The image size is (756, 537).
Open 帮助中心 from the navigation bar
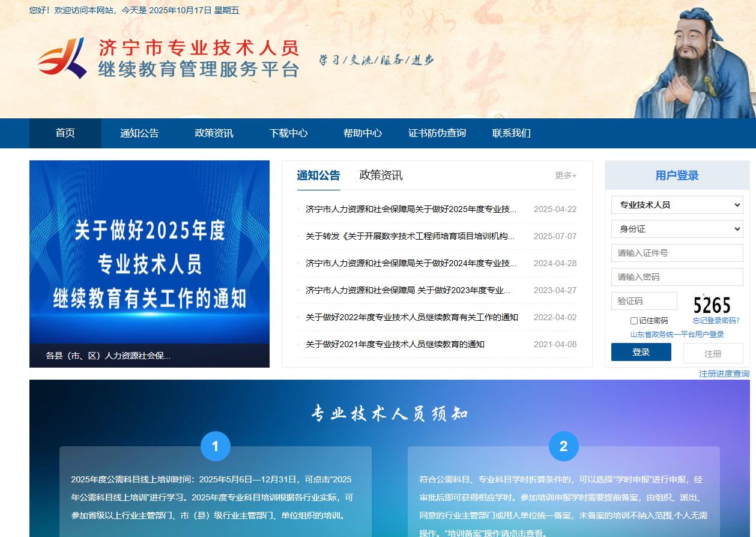362,133
